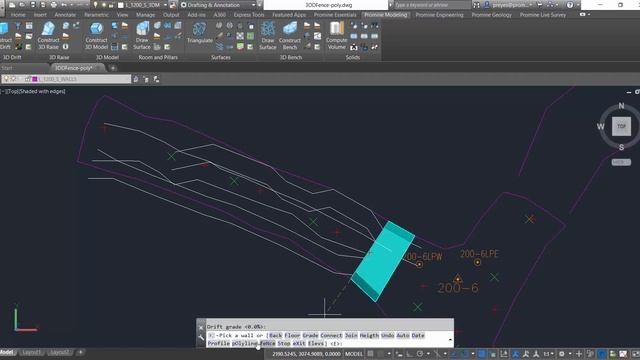
Task: Click the TOP face of the ViewCube
Action: [621, 126]
